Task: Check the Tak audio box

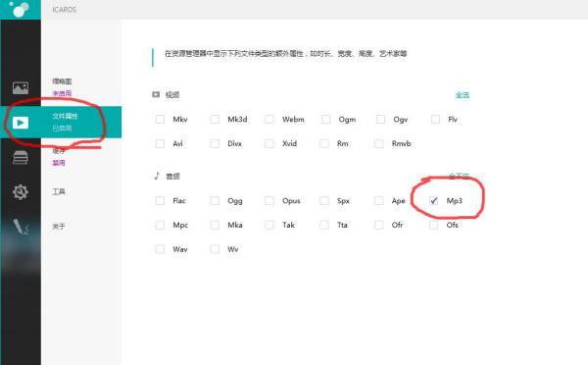Action: tap(269, 226)
